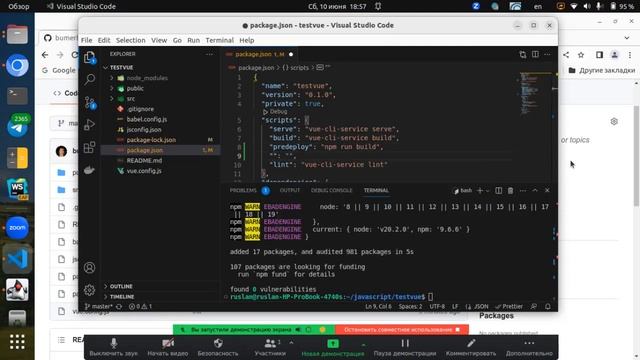The height and width of the screenshot is (360, 640).
Task: Maximize terminal panel with the up chevron
Action: pyautogui.click(x=535, y=191)
